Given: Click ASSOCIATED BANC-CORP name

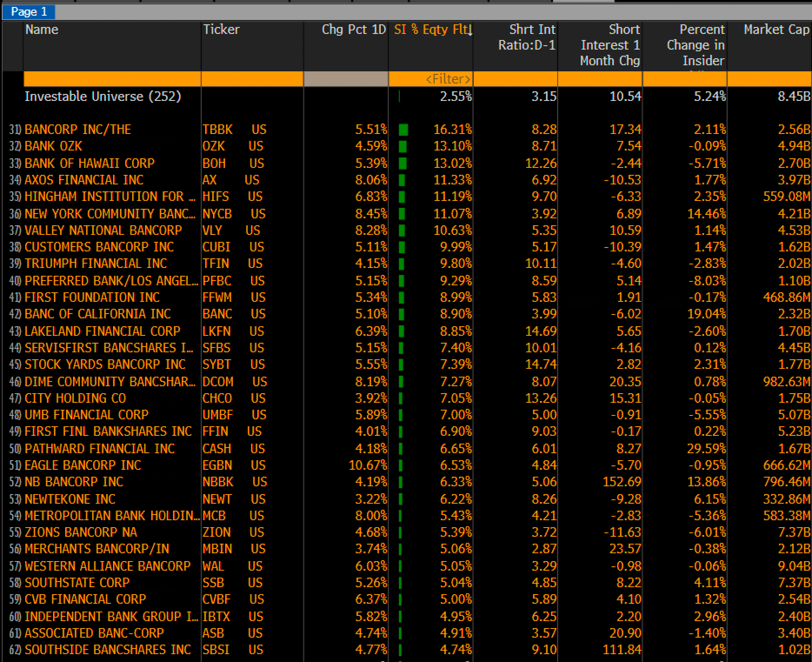Looking at the screenshot, I should coord(94,633).
